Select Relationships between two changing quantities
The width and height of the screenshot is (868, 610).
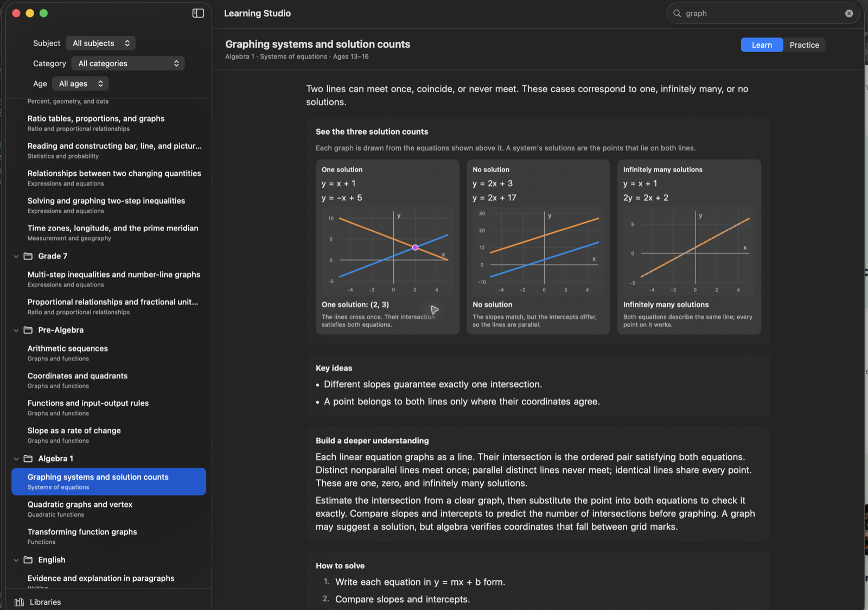(108, 178)
